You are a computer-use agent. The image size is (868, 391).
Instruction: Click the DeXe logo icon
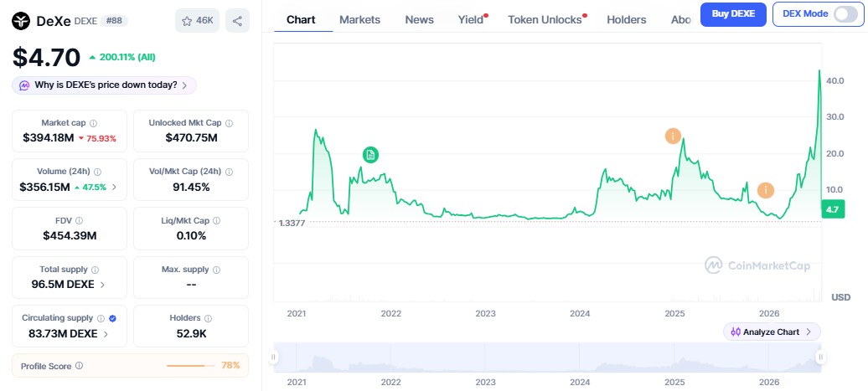[21, 21]
